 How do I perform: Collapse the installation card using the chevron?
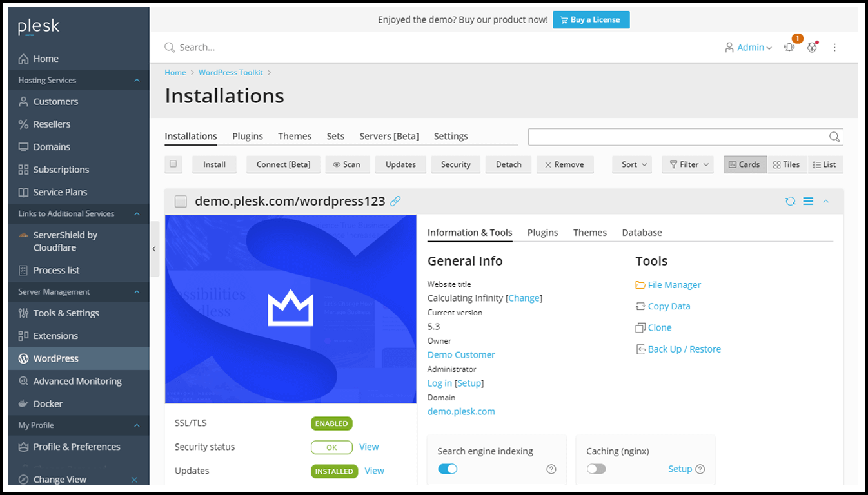coord(825,201)
